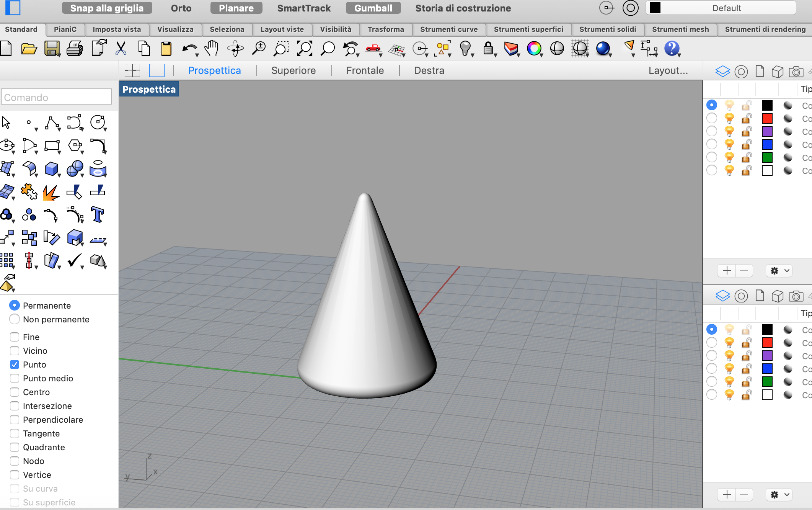Expand the arrow under the padlock toolbar icon
The image size is (812, 510).
pos(496,56)
